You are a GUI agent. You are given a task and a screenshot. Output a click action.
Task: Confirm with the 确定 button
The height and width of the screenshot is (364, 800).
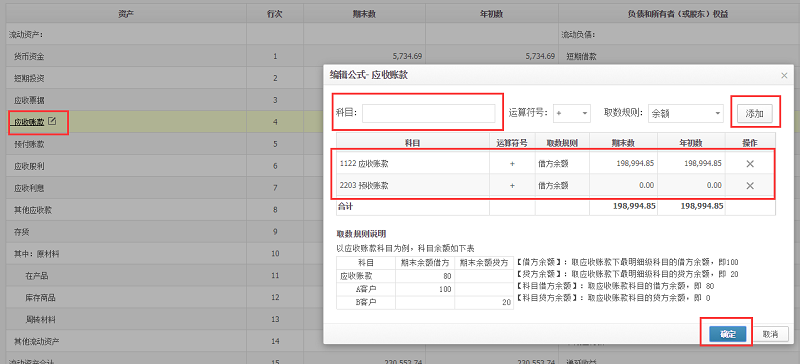[728, 334]
